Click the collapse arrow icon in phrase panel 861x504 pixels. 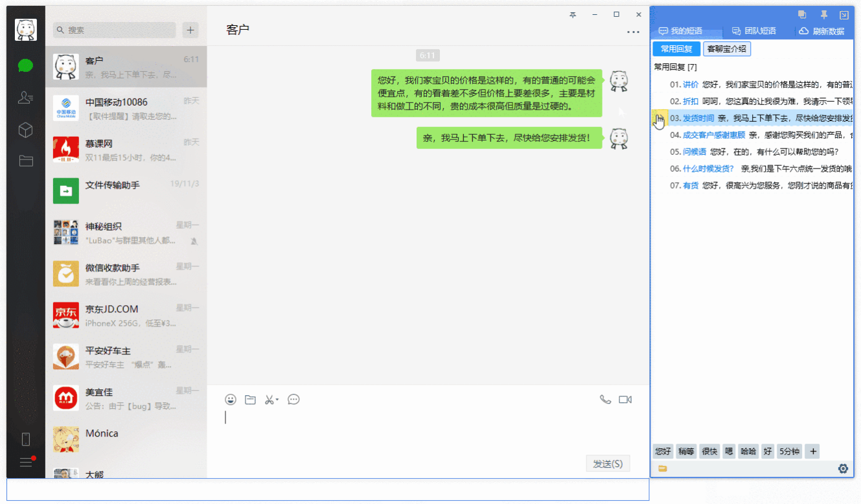844,14
